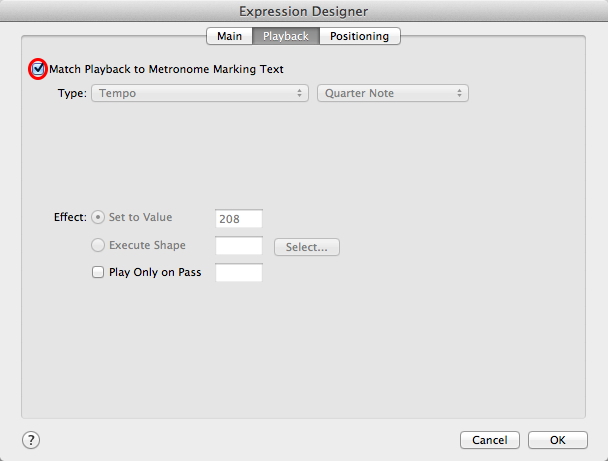Viewport: 608px width, 461px height.
Task: Click the Expression Designer title bar
Action: (x=304, y=11)
